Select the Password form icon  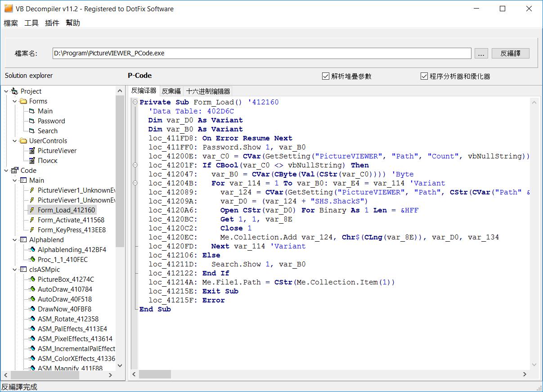point(31,121)
